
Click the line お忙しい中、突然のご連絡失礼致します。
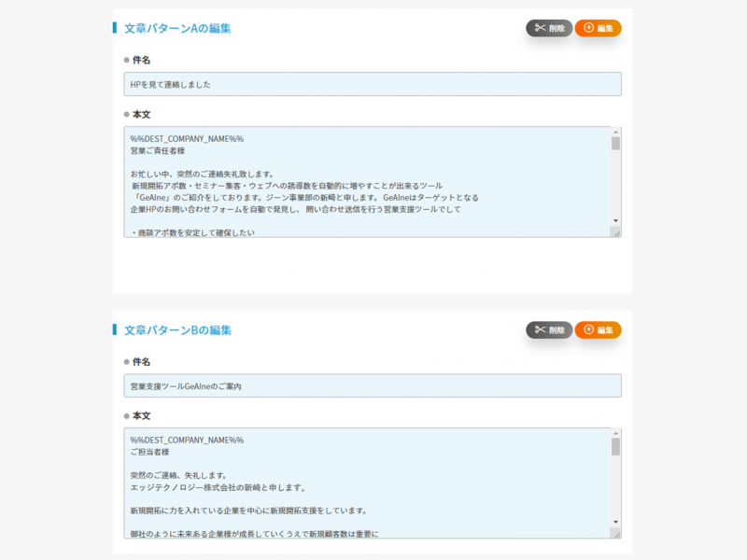point(202,174)
